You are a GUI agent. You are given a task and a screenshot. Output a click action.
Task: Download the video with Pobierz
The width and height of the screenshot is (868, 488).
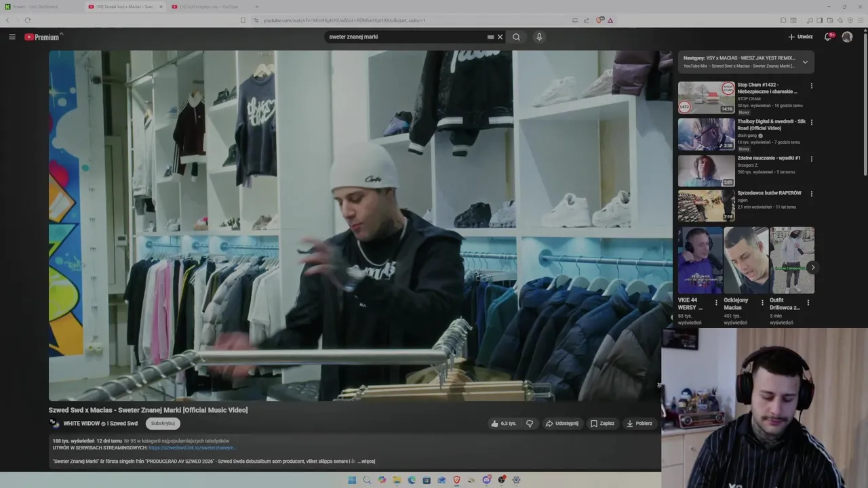639,423
